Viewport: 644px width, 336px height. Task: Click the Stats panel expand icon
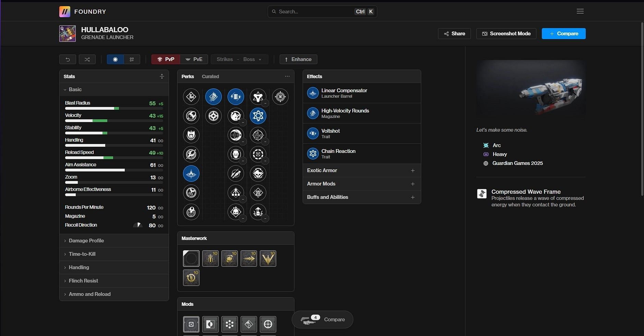coord(162,76)
